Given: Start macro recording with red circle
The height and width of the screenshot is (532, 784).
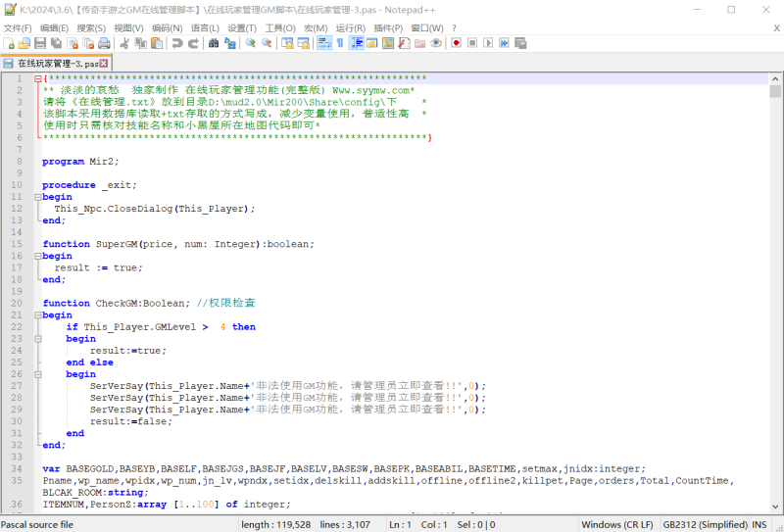Looking at the screenshot, I should click(x=456, y=43).
